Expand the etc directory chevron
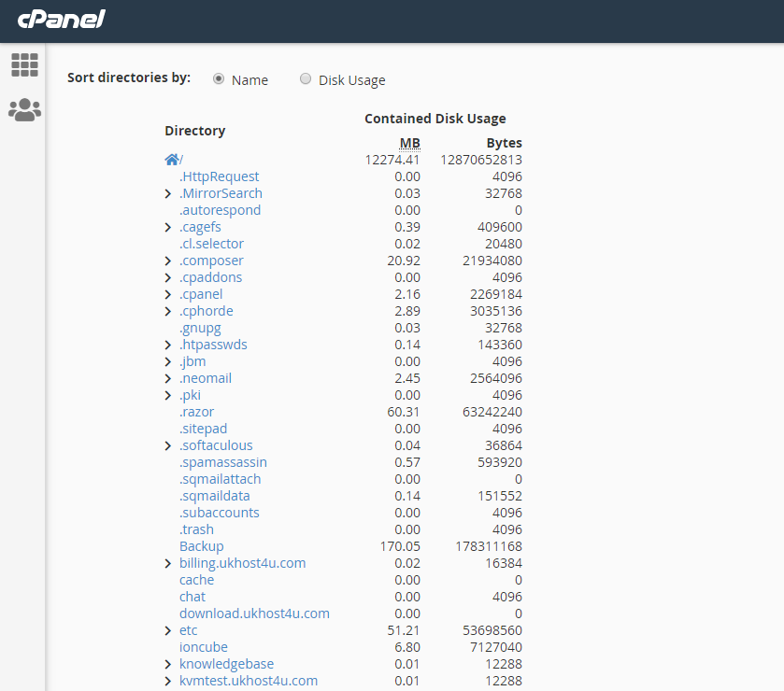Screen dimensions: 784x691 [168, 631]
